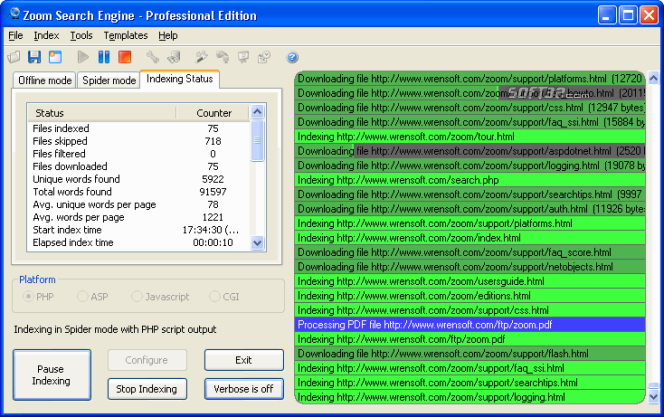Click the wrench configure toolbar icon

[152, 57]
